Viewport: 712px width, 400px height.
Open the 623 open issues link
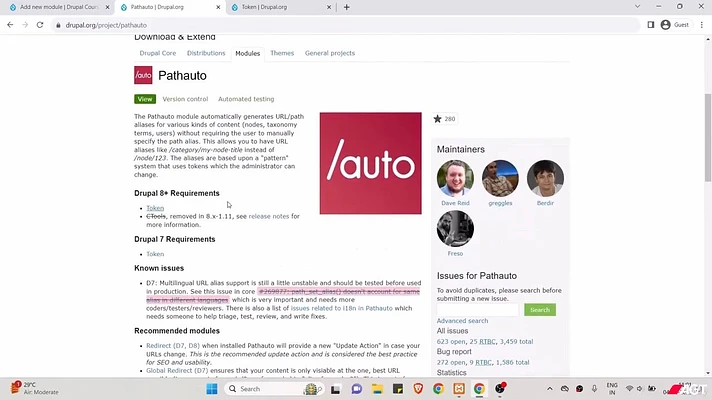451,341
